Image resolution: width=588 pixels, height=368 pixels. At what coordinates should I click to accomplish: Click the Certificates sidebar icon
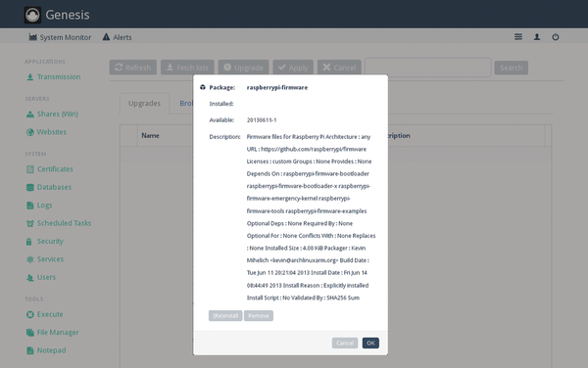tap(30, 169)
